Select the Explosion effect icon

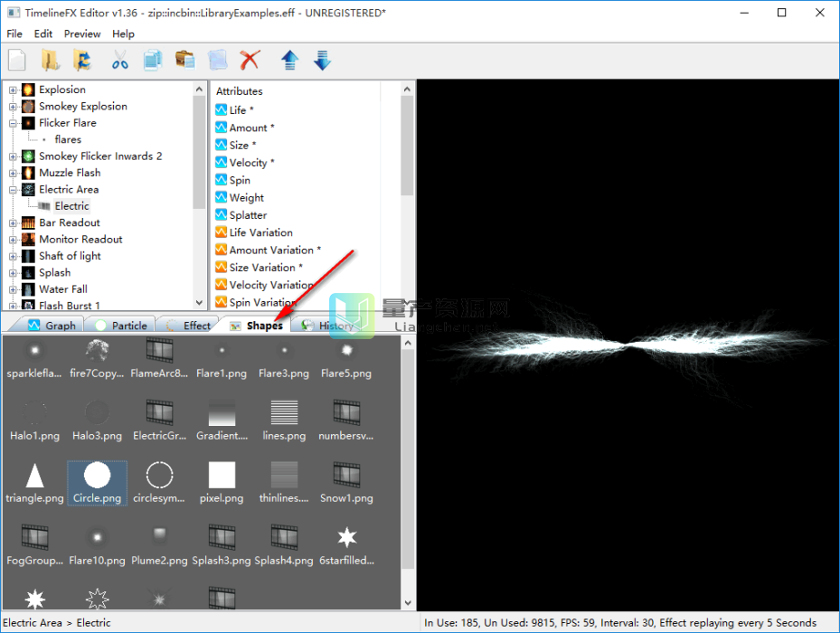point(28,90)
